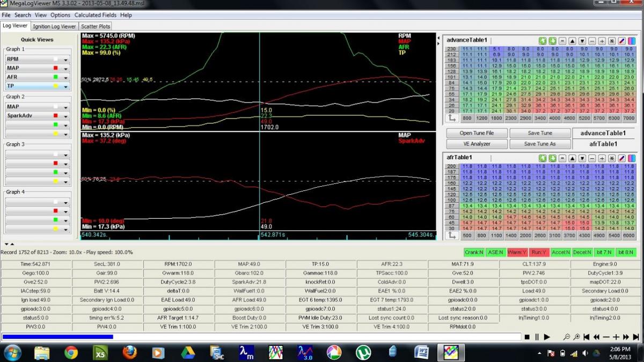The height and width of the screenshot is (362, 644).
Task: Click the zoom out magnifier icon
Action: [567, 337]
